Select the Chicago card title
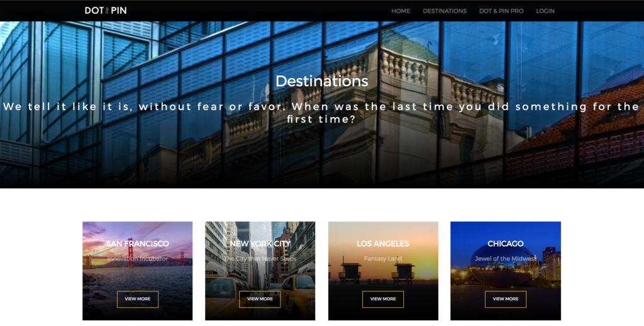Image resolution: width=644 pixels, height=326 pixels. click(x=505, y=244)
